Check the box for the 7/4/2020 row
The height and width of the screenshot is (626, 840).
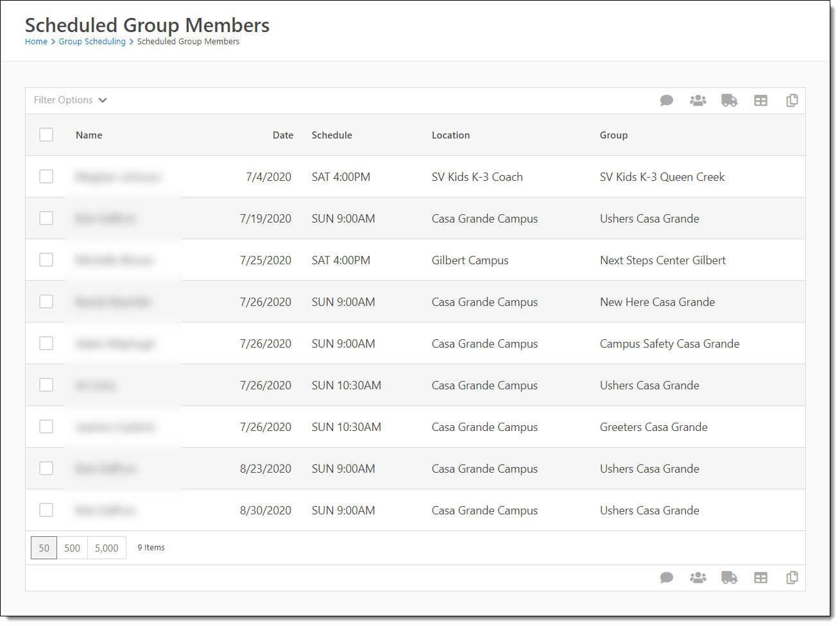tap(46, 176)
